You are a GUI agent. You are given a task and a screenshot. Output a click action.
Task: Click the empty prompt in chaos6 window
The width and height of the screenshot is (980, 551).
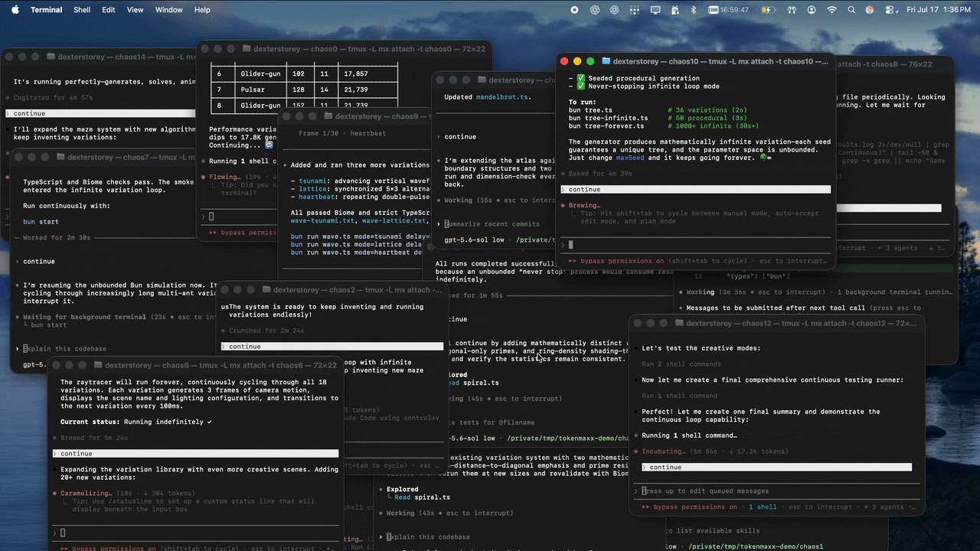195,533
